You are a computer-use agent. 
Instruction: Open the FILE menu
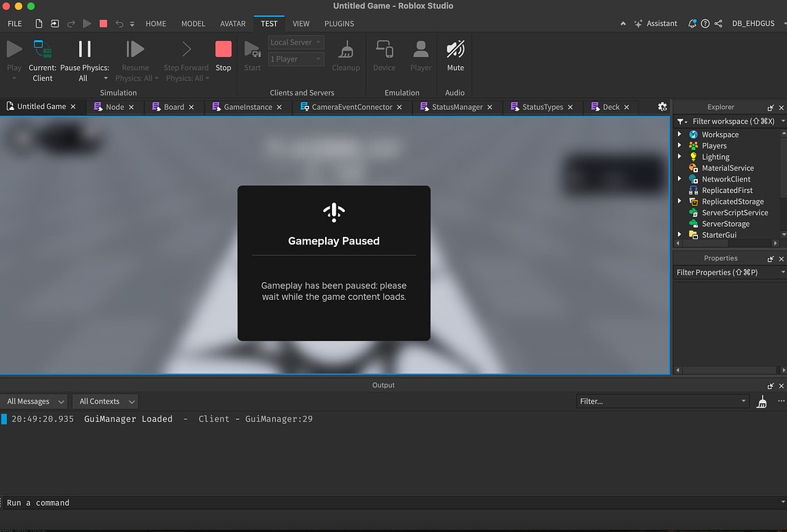click(15, 24)
